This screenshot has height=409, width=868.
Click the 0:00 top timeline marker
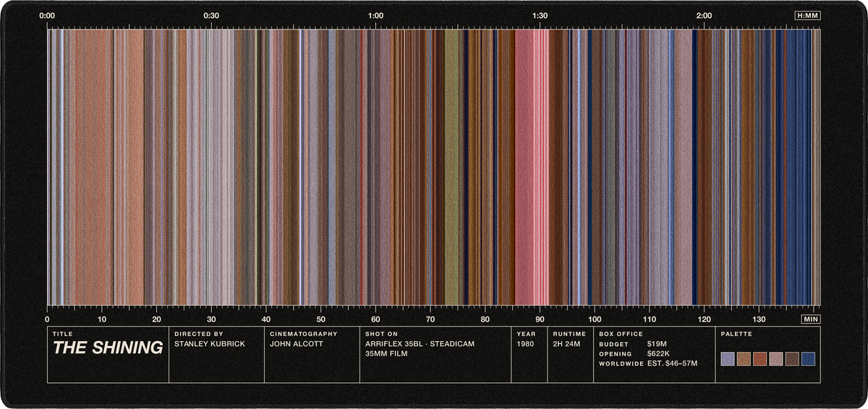tap(47, 15)
